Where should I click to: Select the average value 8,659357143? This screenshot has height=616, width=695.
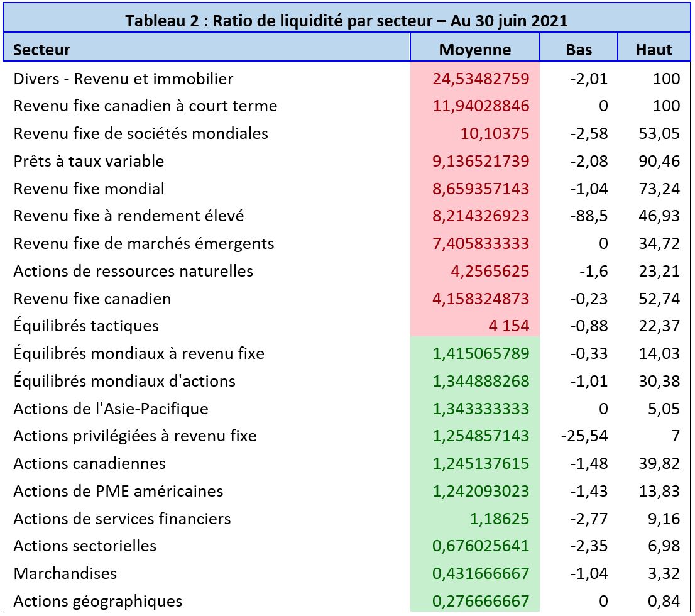(x=481, y=189)
